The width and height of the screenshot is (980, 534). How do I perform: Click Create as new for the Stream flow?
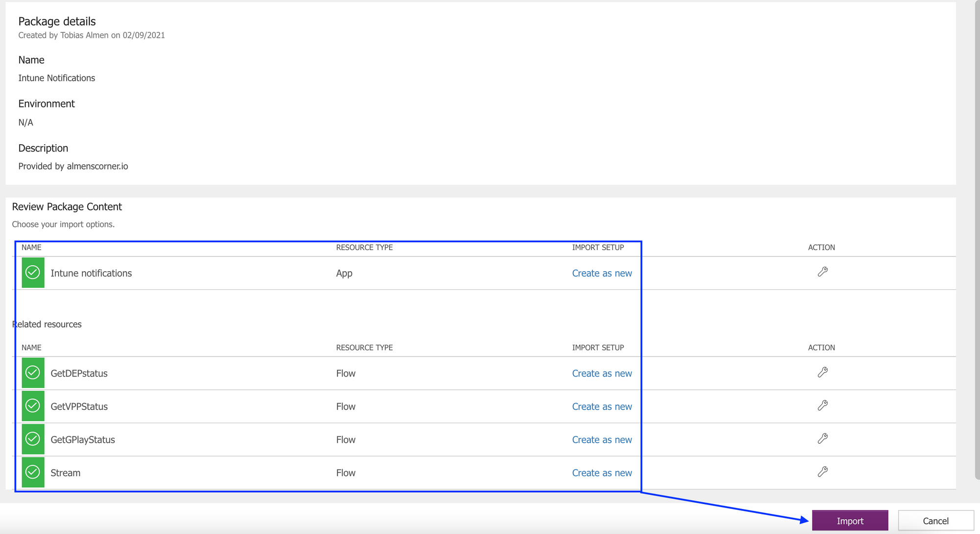[602, 472]
